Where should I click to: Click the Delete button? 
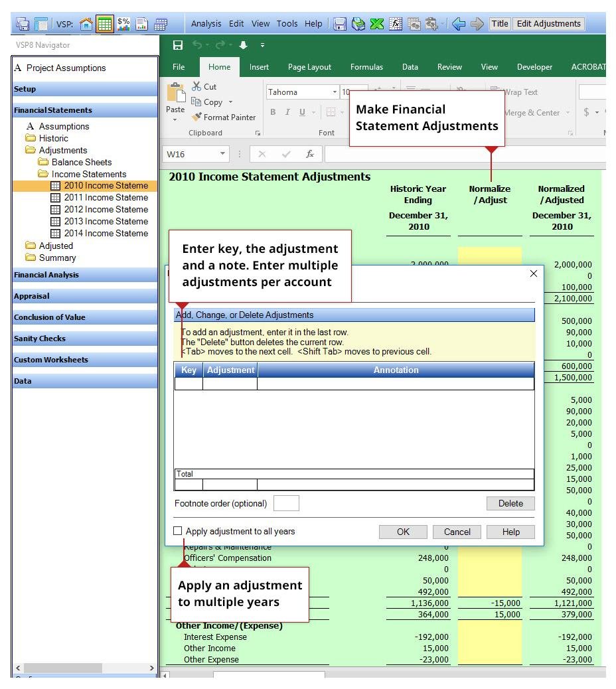510,504
